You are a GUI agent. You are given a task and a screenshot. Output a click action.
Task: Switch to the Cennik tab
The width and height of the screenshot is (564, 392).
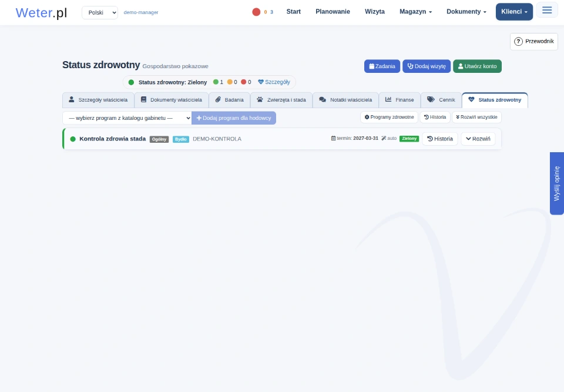pyautogui.click(x=441, y=100)
